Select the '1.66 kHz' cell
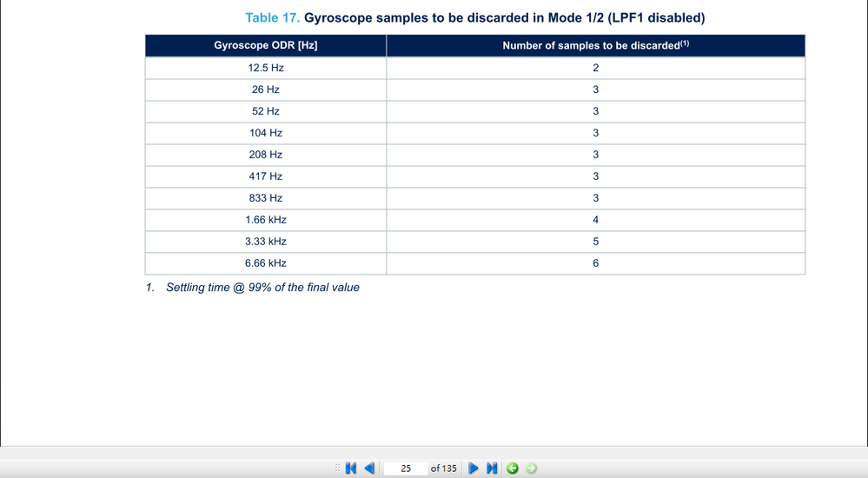 pyautogui.click(x=266, y=219)
